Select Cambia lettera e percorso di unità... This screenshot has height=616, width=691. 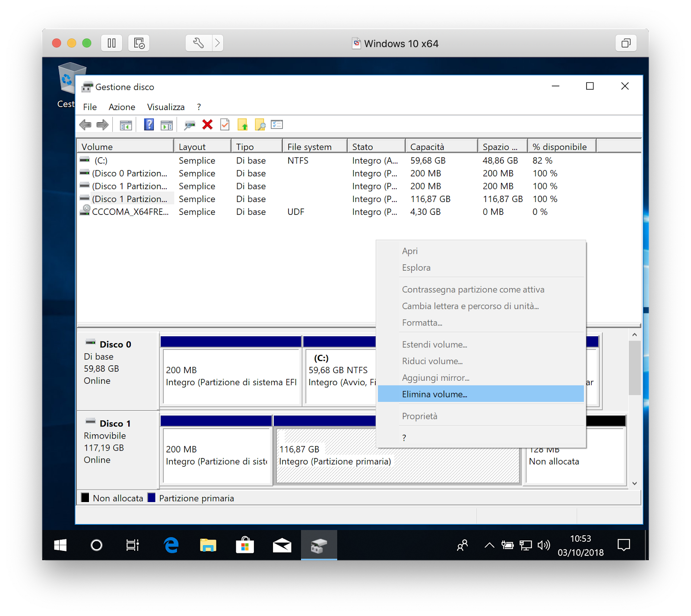click(x=481, y=306)
